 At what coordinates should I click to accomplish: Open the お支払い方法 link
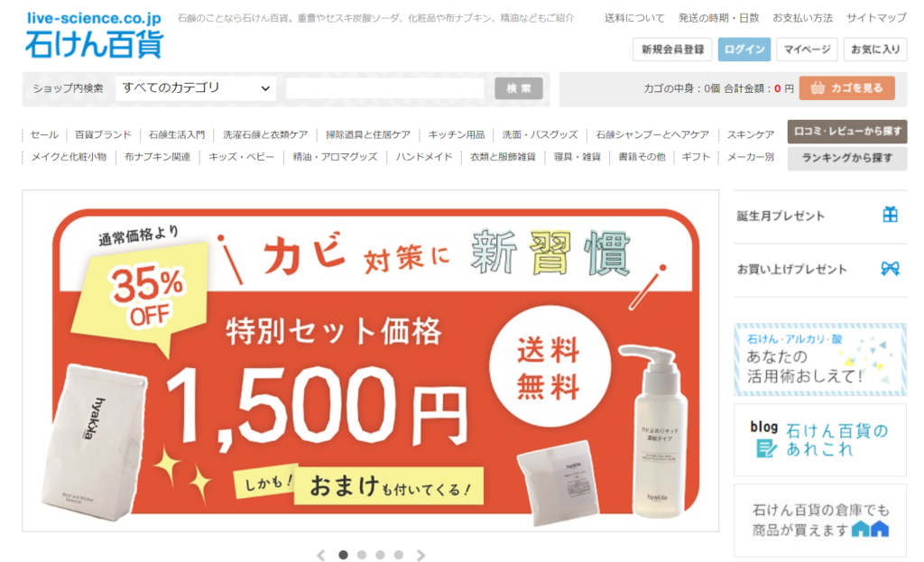click(x=802, y=18)
